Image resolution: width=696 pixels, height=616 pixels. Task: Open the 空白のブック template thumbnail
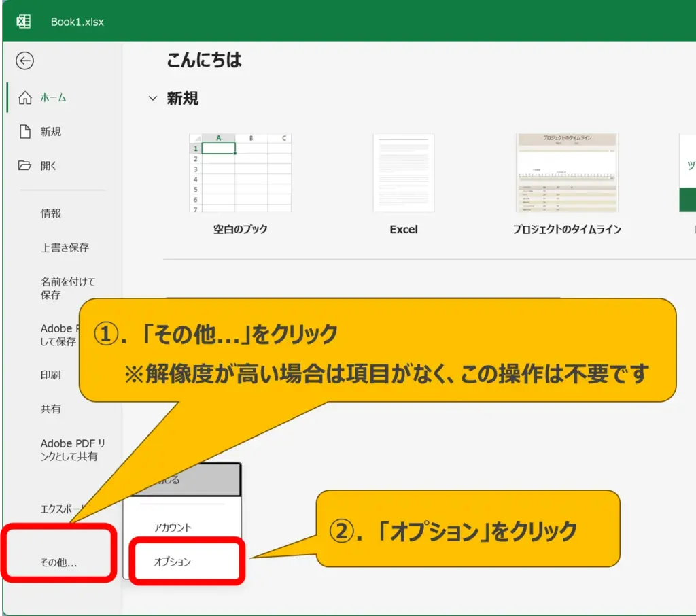[240, 173]
